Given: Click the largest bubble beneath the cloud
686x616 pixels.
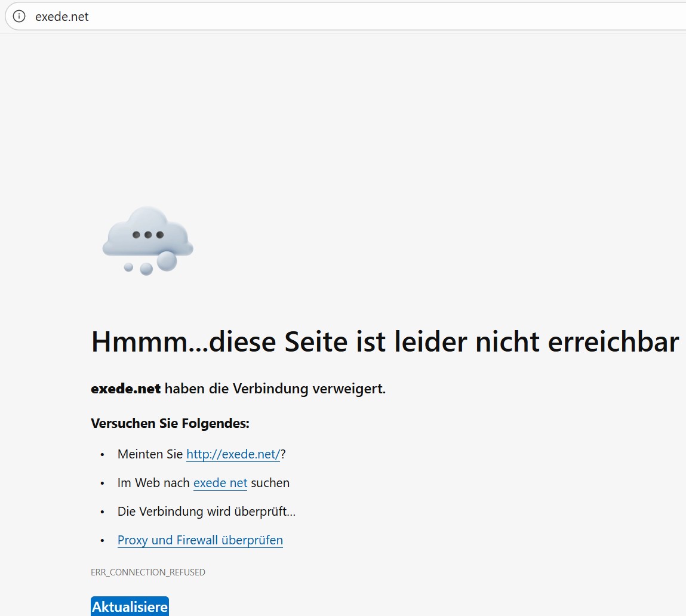Looking at the screenshot, I should click(167, 261).
